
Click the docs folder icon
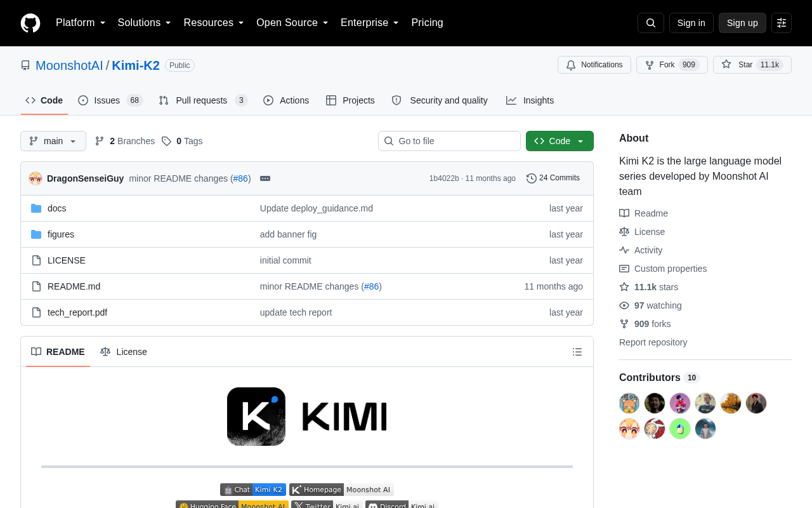click(x=36, y=208)
